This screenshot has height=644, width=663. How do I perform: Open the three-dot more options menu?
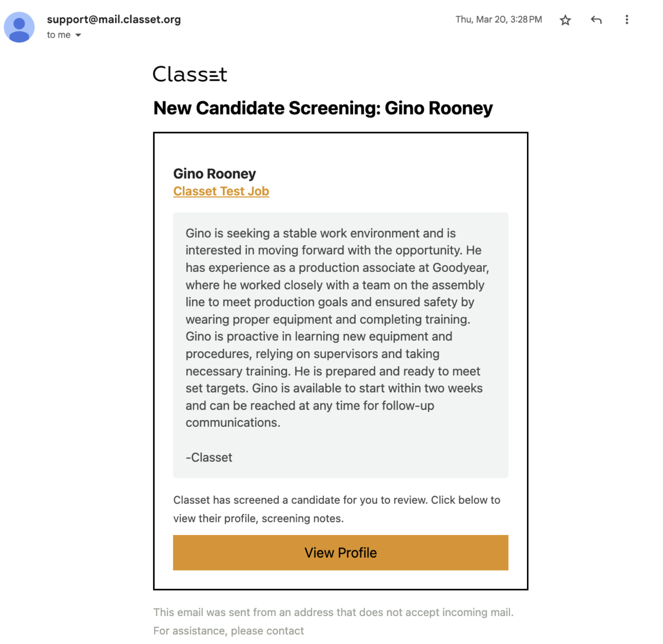coord(626,20)
